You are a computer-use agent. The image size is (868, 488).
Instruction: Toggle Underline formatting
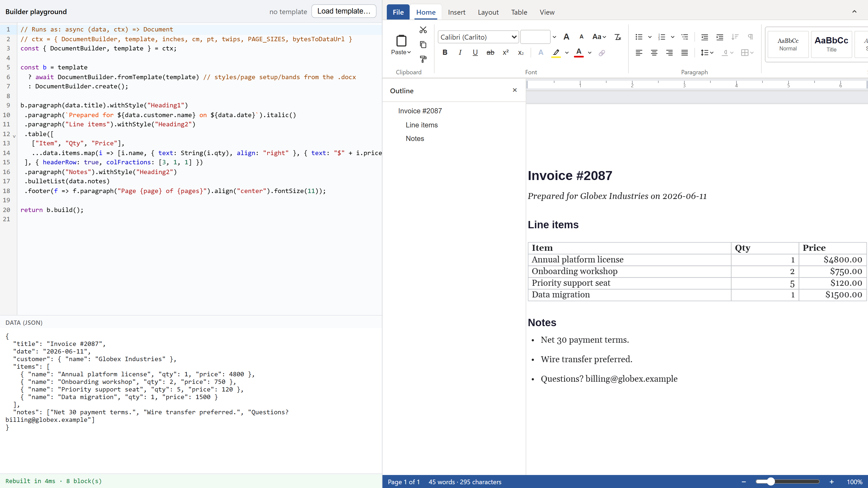[475, 53]
